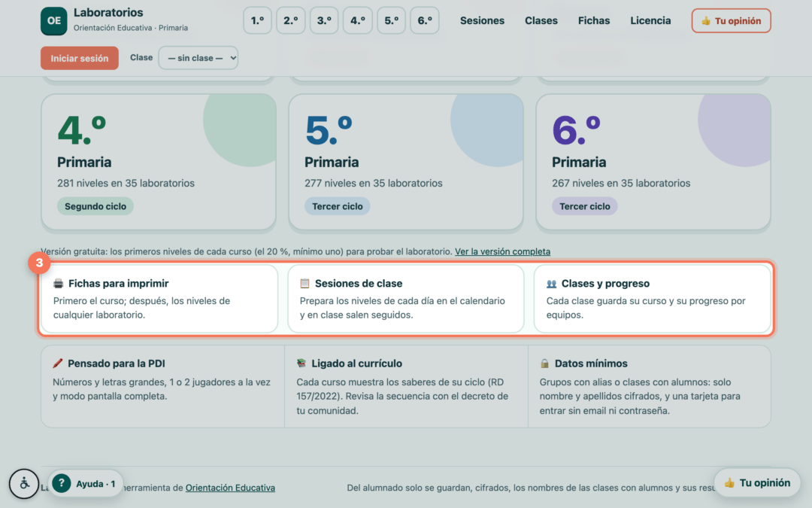The height and width of the screenshot is (508, 812).
Task: Click the Tercer ciclo badge on 6.º card
Action: (x=585, y=206)
